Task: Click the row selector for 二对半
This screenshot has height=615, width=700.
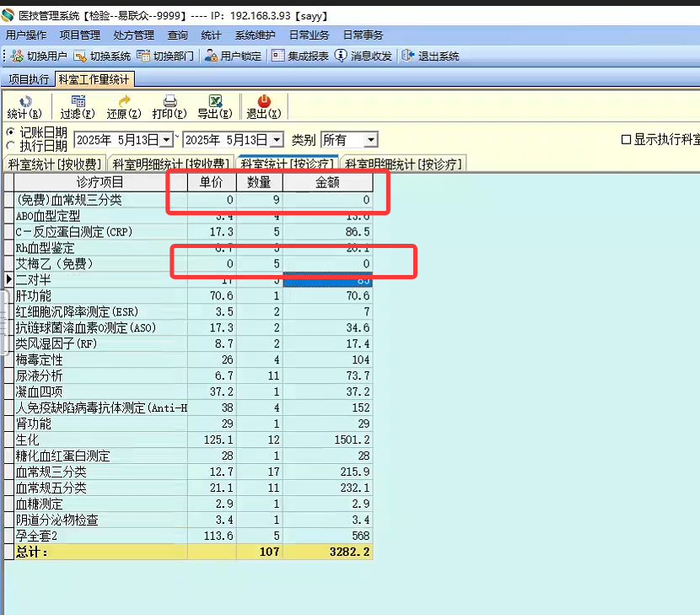Action: 9,279
